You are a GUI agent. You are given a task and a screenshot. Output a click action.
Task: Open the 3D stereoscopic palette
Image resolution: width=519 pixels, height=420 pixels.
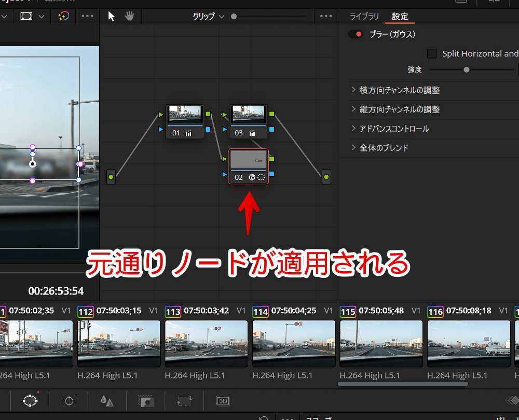click(x=223, y=400)
